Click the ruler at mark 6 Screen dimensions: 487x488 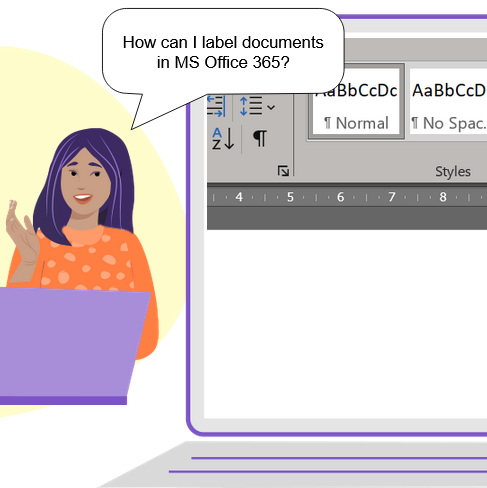(x=340, y=197)
